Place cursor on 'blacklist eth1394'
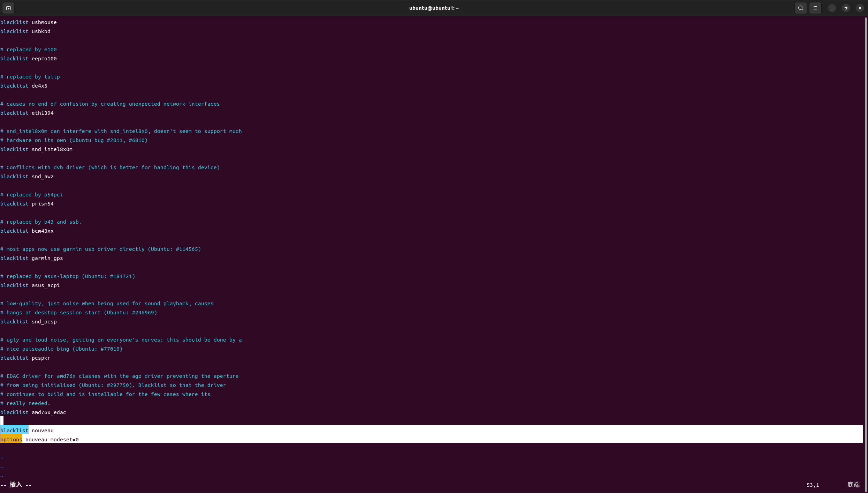 click(x=27, y=113)
